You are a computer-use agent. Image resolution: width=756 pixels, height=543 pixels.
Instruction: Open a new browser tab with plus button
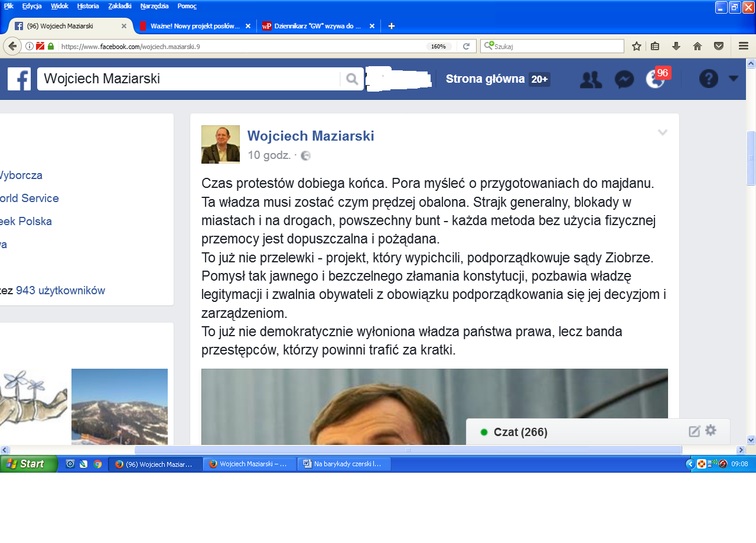[x=391, y=26]
